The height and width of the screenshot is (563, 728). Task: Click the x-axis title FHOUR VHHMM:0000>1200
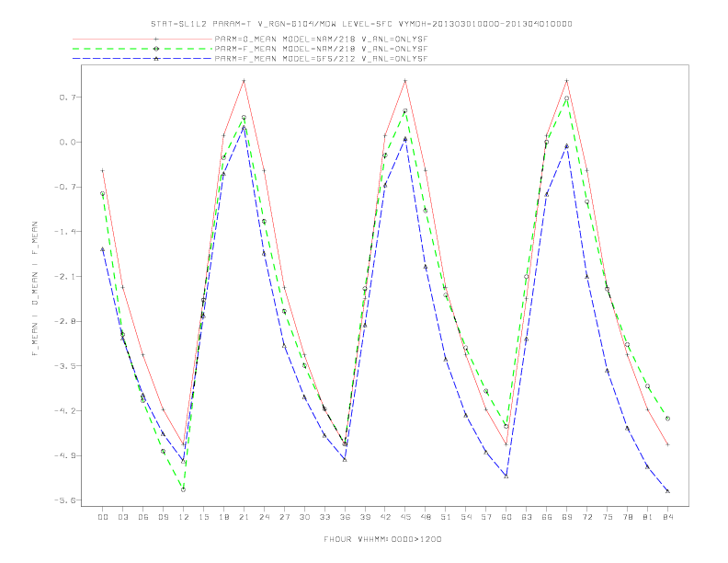382,539
